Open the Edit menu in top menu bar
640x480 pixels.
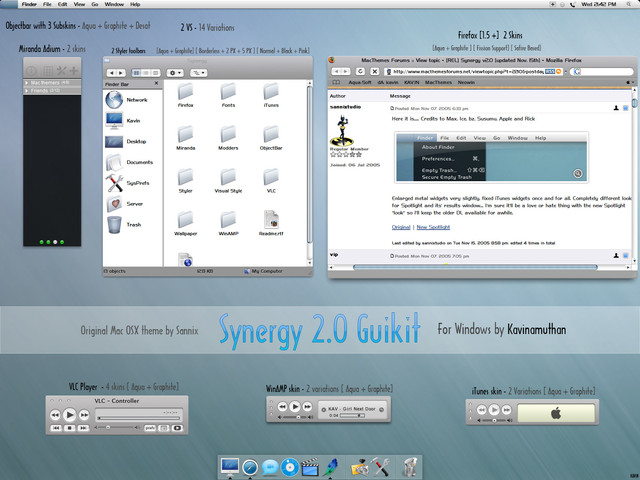point(62,4)
